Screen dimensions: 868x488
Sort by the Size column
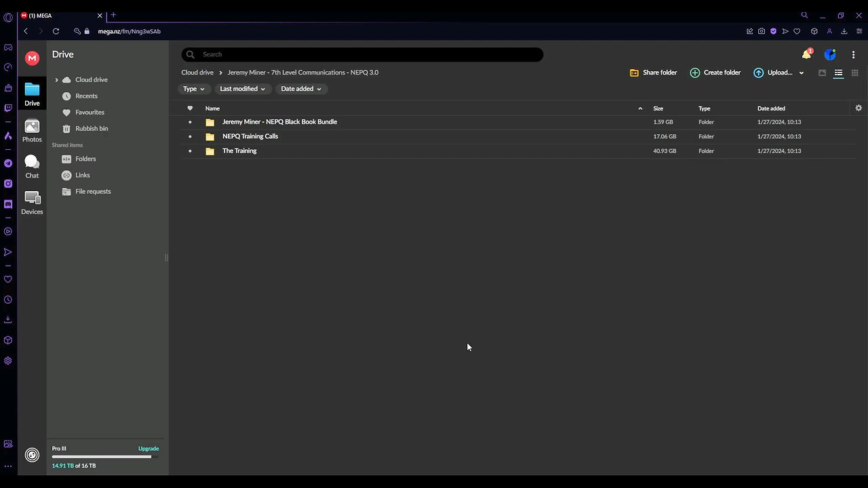click(x=658, y=108)
